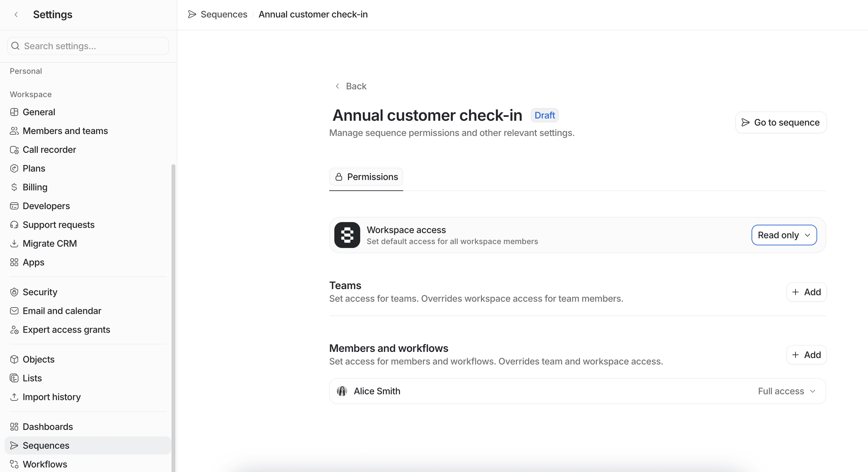Click the Expert access grants icon

tap(14, 330)
